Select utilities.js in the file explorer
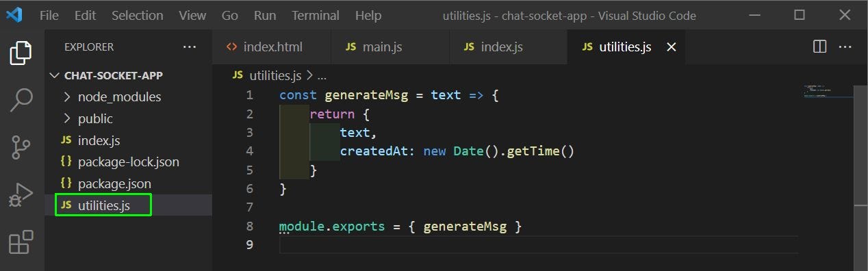This screenshot has height=271, width=868. point(129,205)
